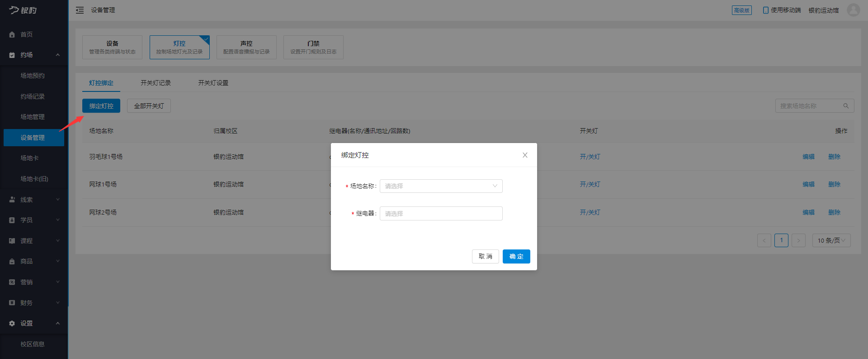Click the next page arrow
The image size is (868, 359).
[798, 240]
